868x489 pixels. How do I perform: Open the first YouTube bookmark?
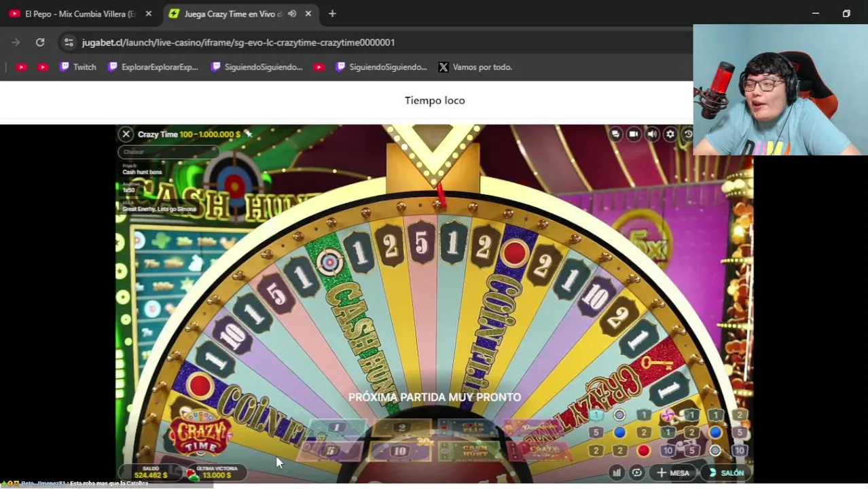pos(21,67)
